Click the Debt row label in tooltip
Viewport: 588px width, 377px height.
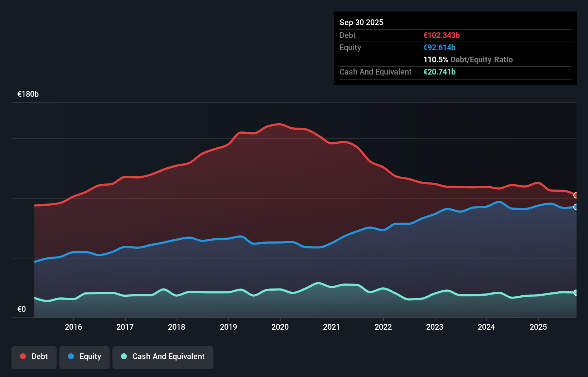point(347,35)
